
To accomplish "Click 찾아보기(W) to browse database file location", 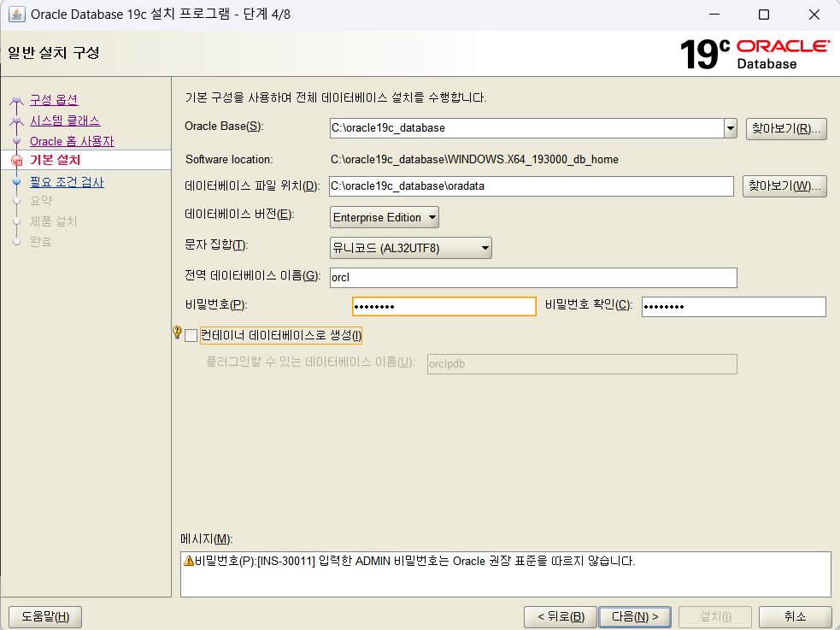I will (x=784, y=185).
